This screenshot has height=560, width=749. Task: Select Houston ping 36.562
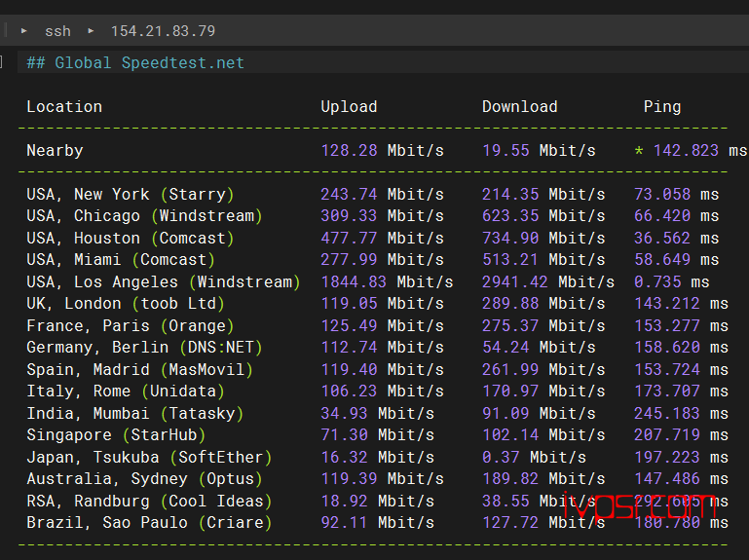click(662, 238)
